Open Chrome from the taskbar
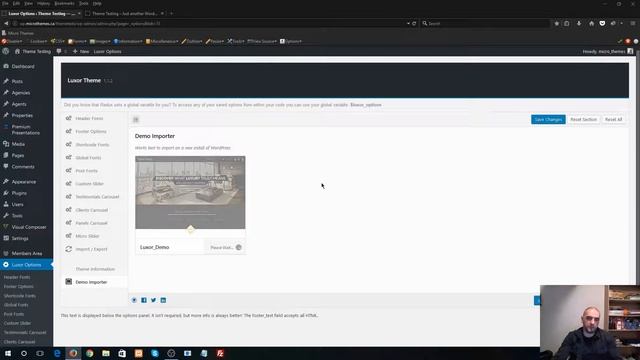Image resolution: width=640 pixels, height=360 pixels. 89,353
